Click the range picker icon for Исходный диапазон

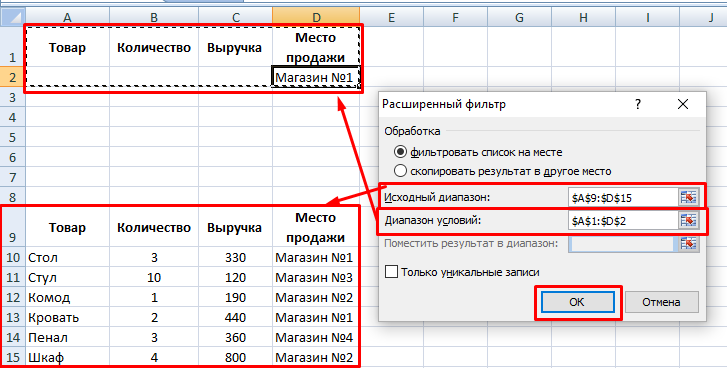click(689, 198)
